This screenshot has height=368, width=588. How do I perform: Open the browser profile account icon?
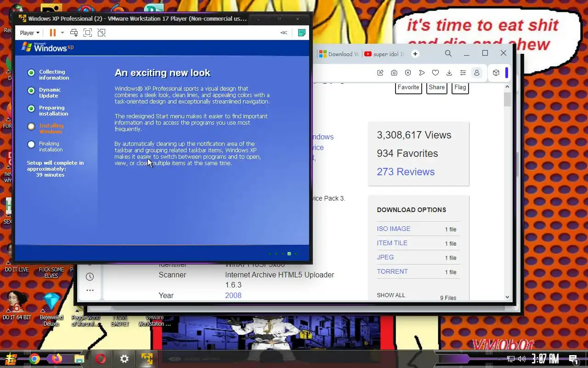pyautogui.click(x=477, y=73)
